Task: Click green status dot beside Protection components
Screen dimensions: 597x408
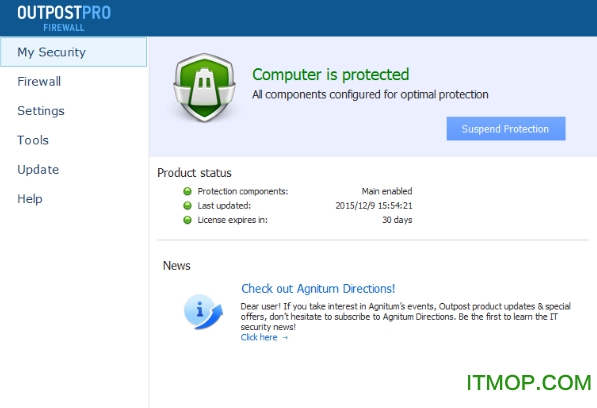Action: tap(187, 191)
